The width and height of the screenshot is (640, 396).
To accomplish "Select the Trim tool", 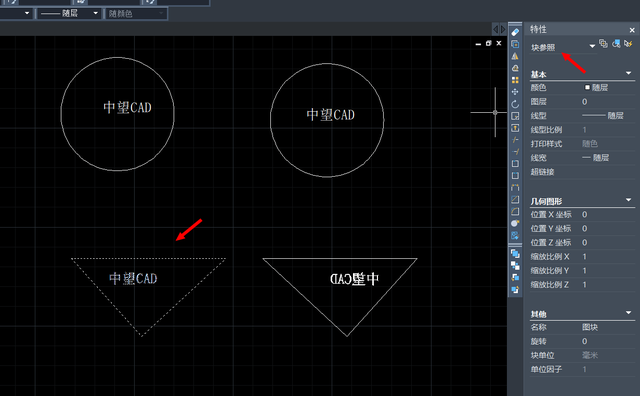I will (x=515, y=140).
